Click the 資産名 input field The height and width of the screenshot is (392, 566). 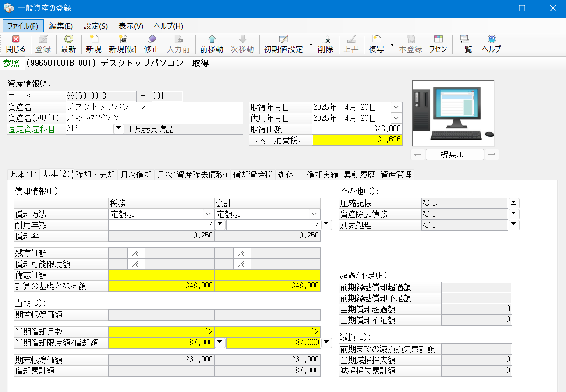(154, 107)
